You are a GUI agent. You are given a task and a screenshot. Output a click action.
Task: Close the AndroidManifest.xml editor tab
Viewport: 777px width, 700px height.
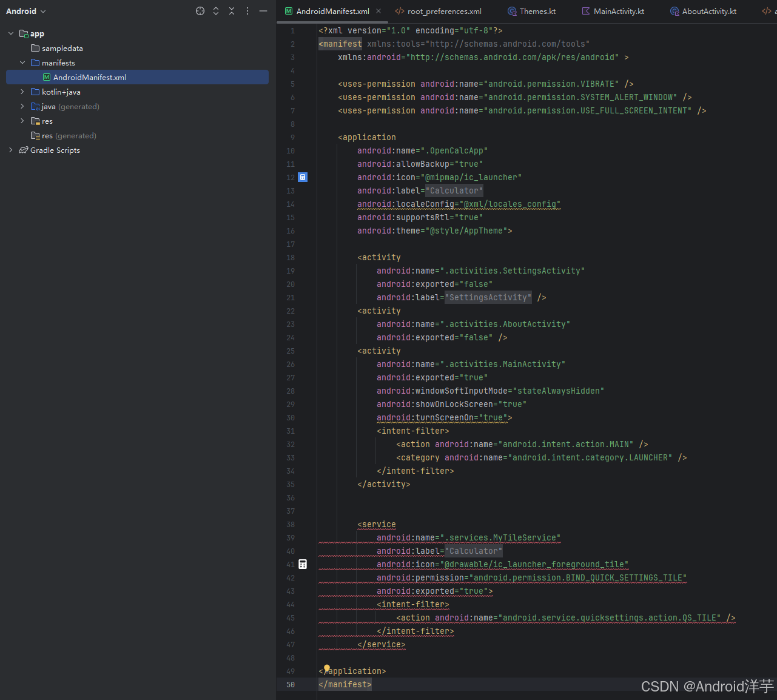click(x=379, y=10)
